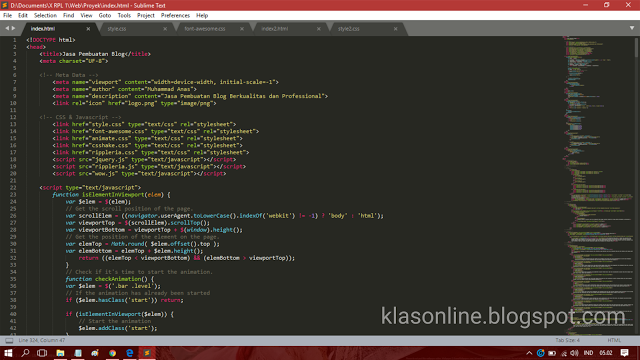Open the Find menu
This screenshot has height=360, width=640.
tap(68, 16)
